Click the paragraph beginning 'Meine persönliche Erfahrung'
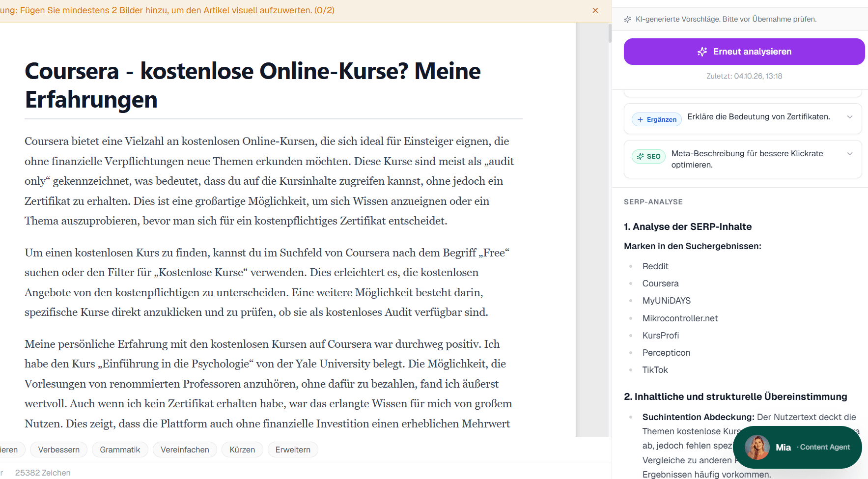The width and height of the screenshot is (868, 479). [x=268, y=384]
